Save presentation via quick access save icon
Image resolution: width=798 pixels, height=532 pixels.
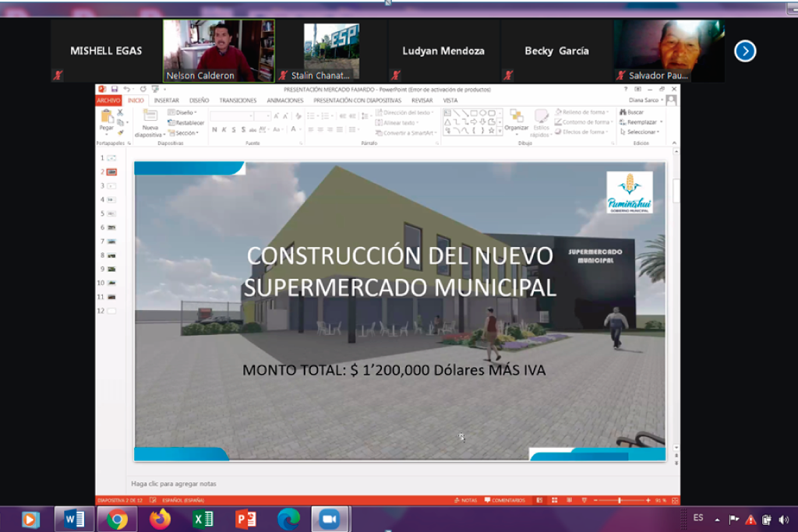(115, 90)
